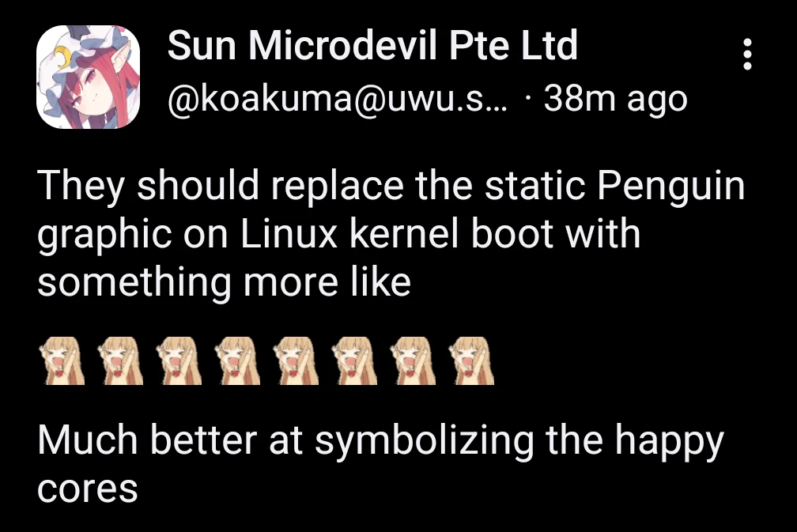The height and width of the screenshot is (532, 797).
Task: Select the first cheering girl emoji
Action: point(62,360)
